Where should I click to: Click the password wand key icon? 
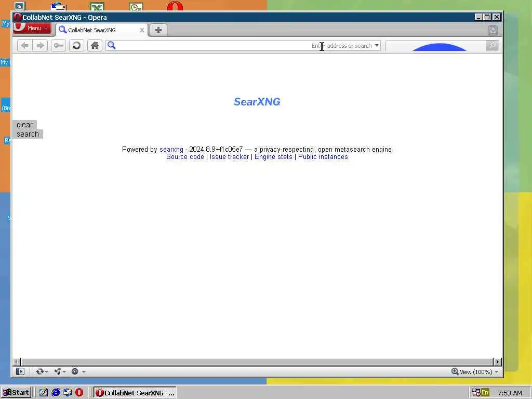pyautogui.click(x=58, y=46)
